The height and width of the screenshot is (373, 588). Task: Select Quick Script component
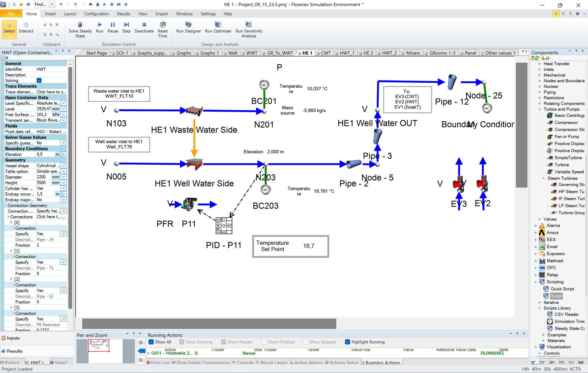click(562, 289)
